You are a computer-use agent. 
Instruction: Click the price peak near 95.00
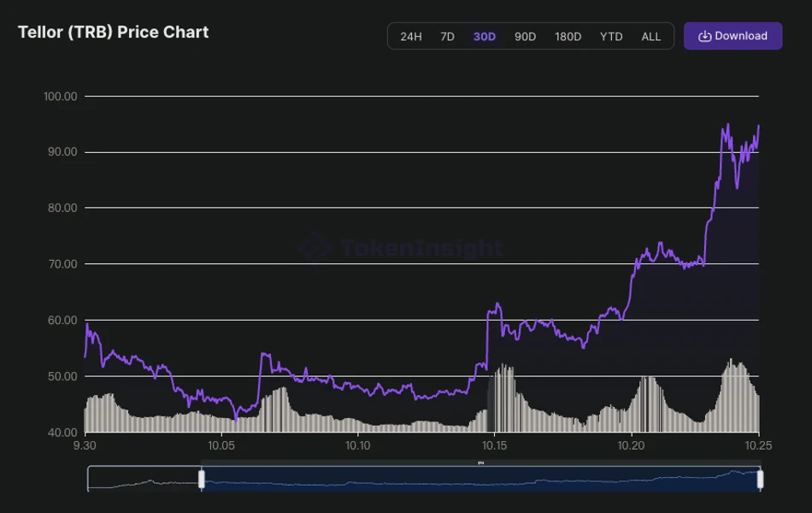(727, 126)
